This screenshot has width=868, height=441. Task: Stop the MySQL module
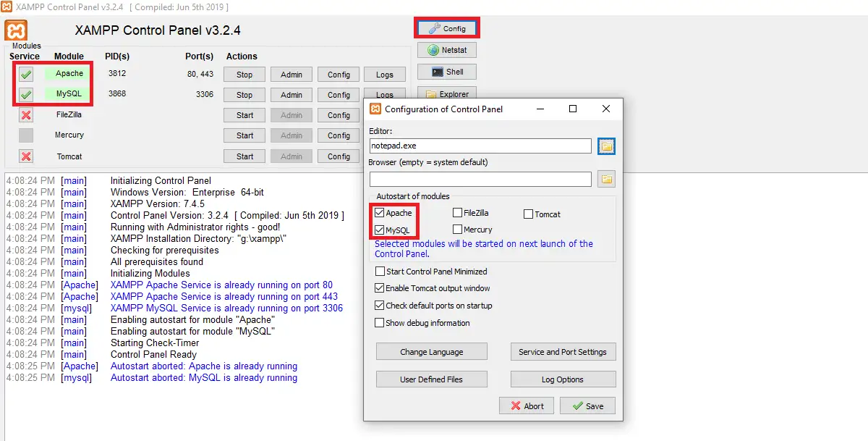[244, 95]
